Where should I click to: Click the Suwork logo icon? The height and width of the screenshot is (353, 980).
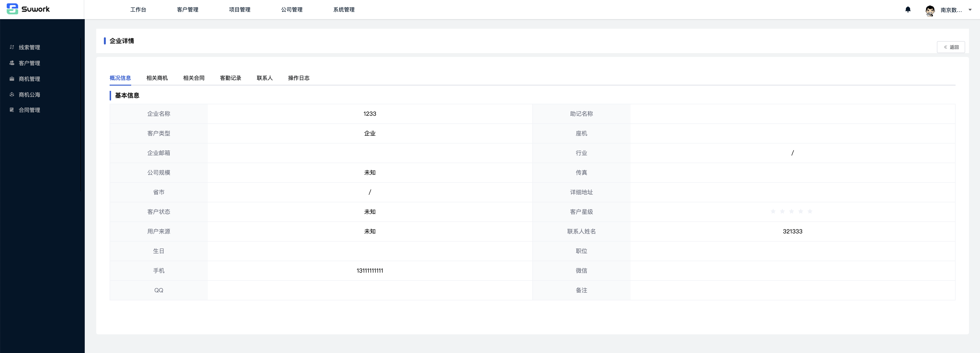pos(12,9)
